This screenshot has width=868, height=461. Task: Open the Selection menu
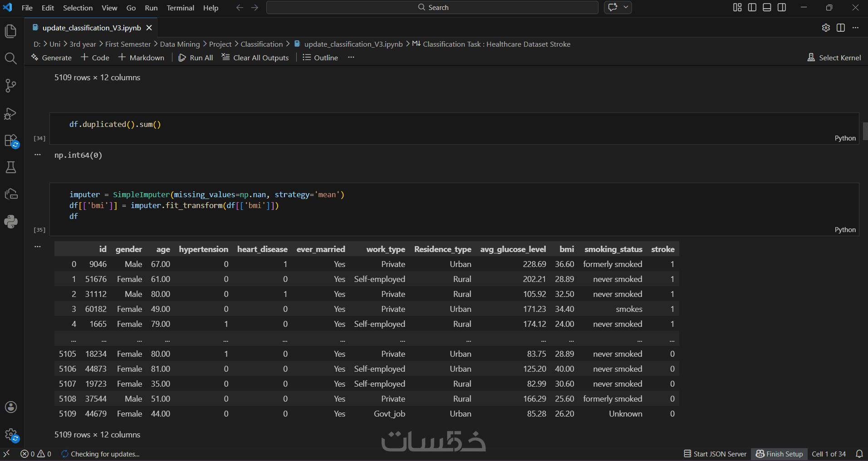pos(78,8)
